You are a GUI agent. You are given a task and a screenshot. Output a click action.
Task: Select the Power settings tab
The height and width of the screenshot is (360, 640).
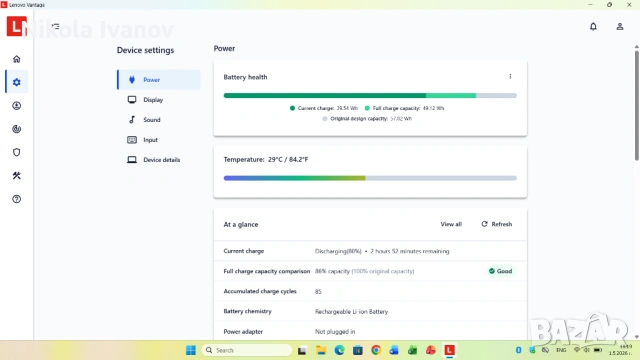click(159, 80)
